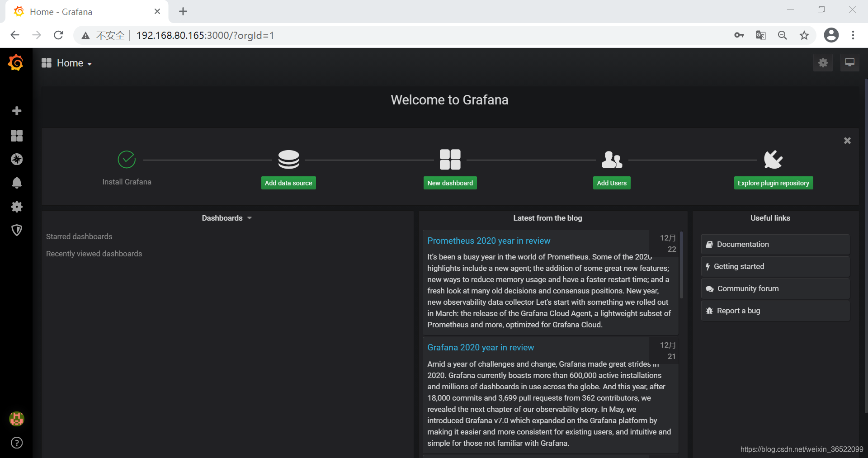The width and height of the screenshot is (868, 458).
Task: Click New dashboard button
Action: 450,183
